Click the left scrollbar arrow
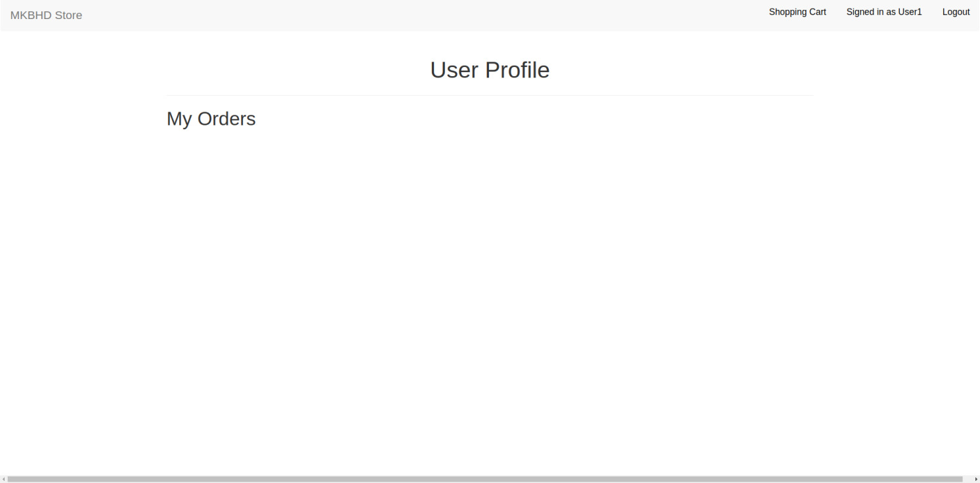 [3, 477]
